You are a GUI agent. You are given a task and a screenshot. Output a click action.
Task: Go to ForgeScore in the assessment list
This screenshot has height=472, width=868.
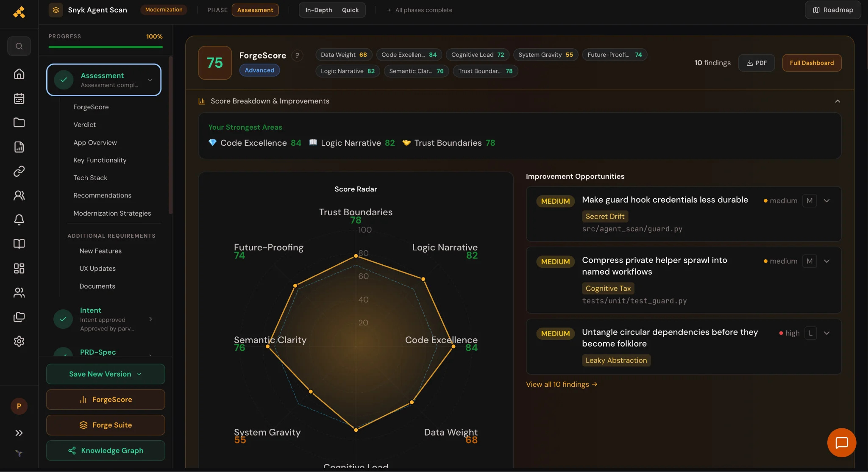coord(91,107)
